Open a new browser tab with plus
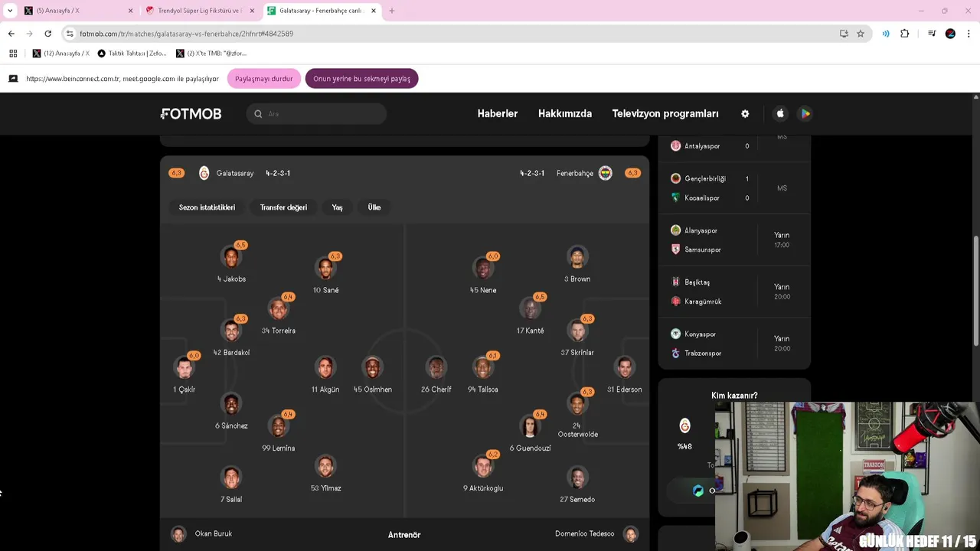 pos(392,11)
